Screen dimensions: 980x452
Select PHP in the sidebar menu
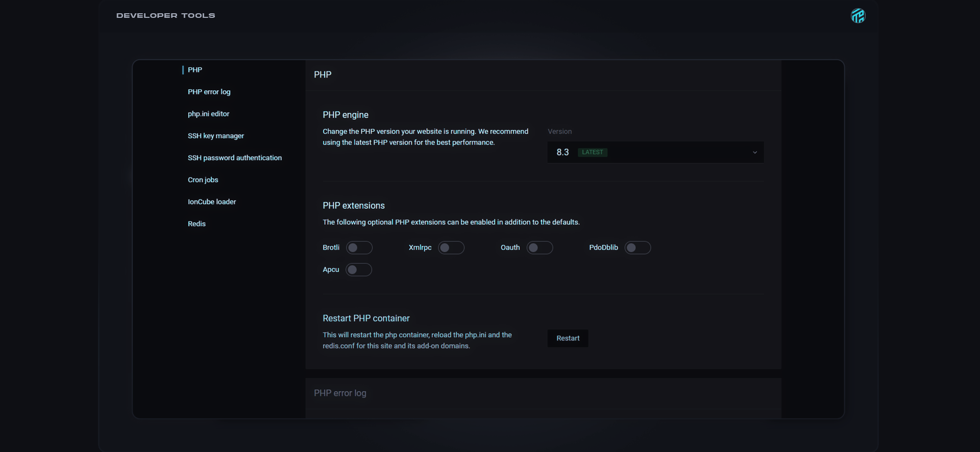[x=195, y=70]
